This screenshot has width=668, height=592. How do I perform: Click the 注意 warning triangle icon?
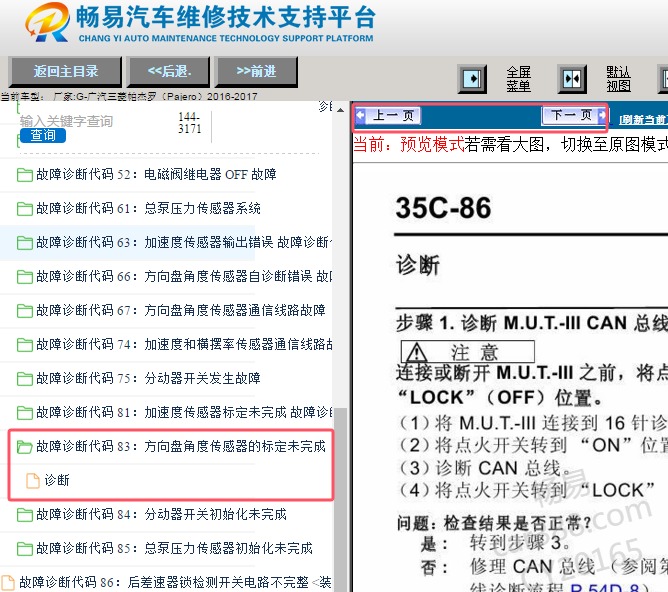(x=416, y=353)
